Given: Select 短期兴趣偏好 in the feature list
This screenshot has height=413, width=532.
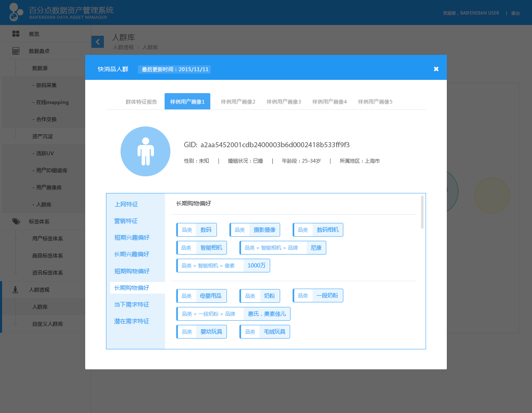Looking at the screenshot, I should pos(132,237).
